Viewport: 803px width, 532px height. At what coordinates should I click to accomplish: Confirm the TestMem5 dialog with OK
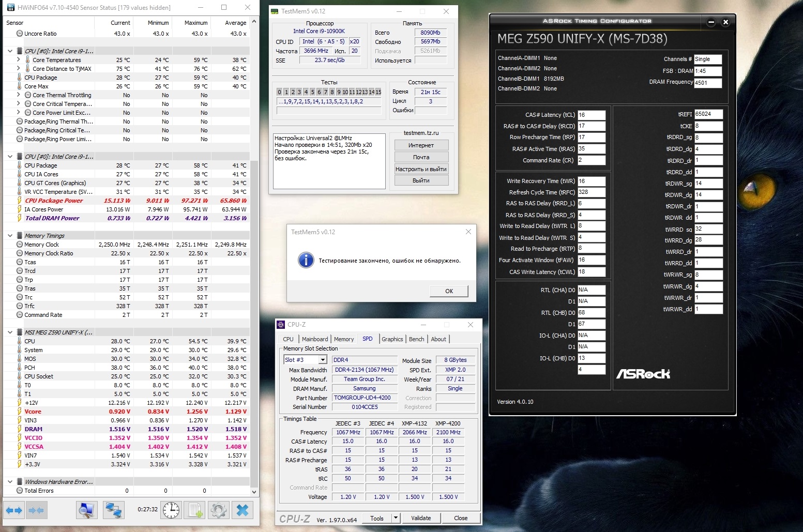[449, 291]
